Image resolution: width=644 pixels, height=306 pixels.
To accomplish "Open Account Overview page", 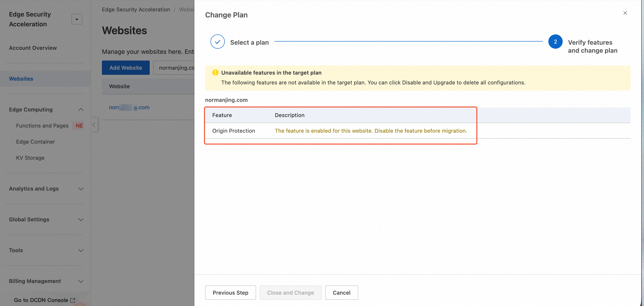I will (33, 48).
